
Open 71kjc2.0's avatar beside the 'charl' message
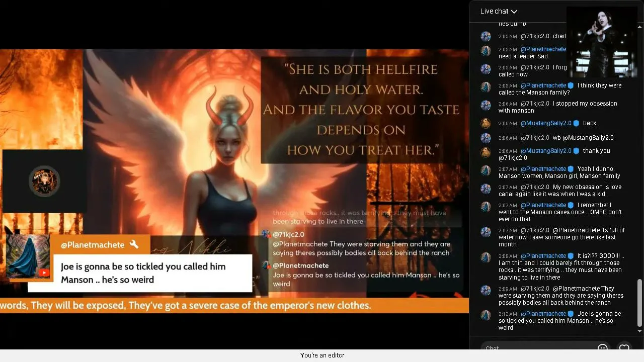pyautogui.click(x=486, y=36)
